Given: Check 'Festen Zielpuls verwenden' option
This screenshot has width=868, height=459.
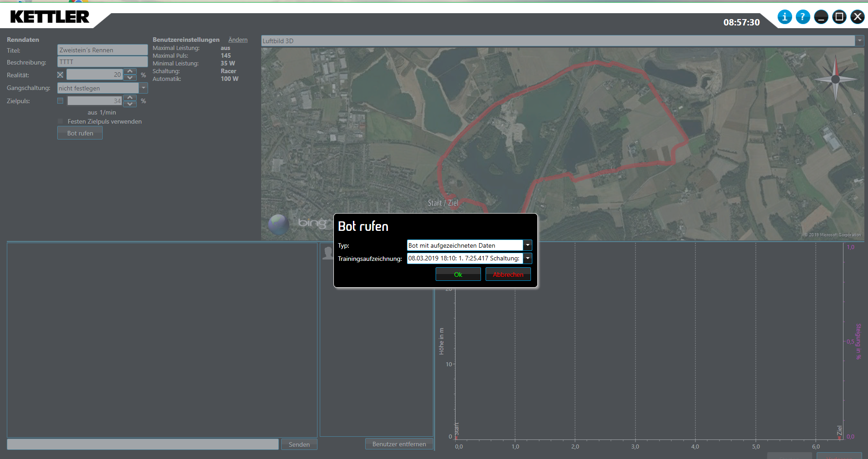Looking at the screenshot, I should [x=60, y=121].
